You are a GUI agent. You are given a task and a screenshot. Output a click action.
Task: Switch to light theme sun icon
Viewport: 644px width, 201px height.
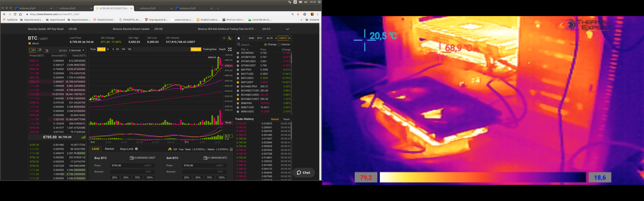click(224, 38)
